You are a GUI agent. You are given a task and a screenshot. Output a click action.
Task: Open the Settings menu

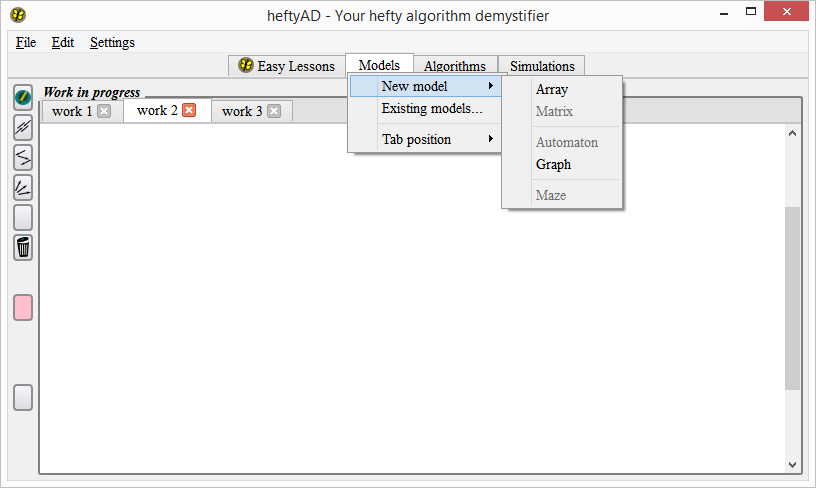click(112, 42)
